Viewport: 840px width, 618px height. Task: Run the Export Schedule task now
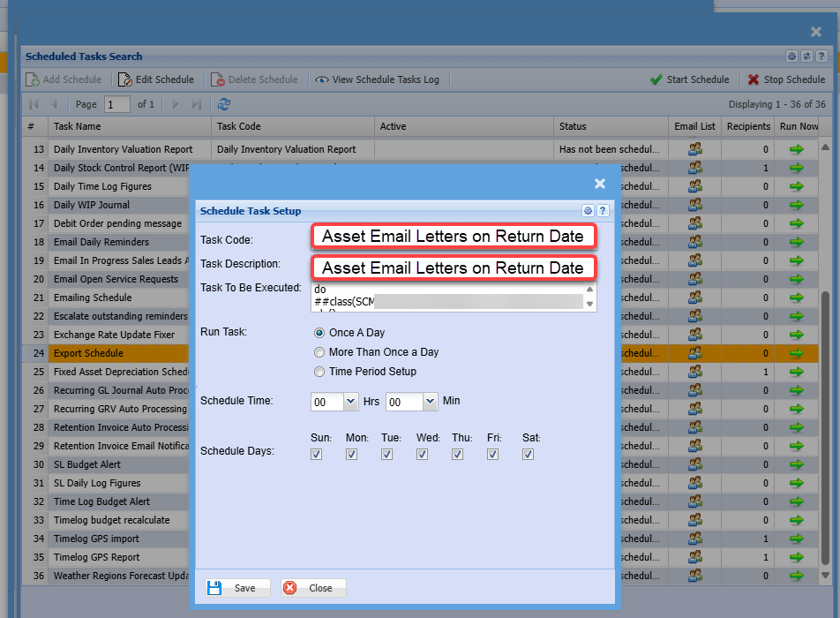pyautogui.click(x=797, y=353)
